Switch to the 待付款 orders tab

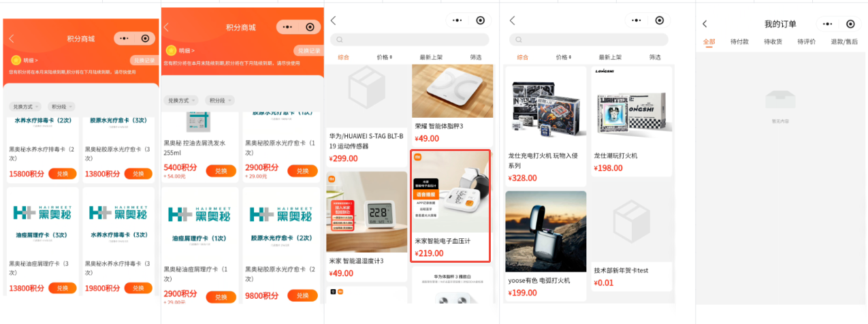tap(739, 42)
